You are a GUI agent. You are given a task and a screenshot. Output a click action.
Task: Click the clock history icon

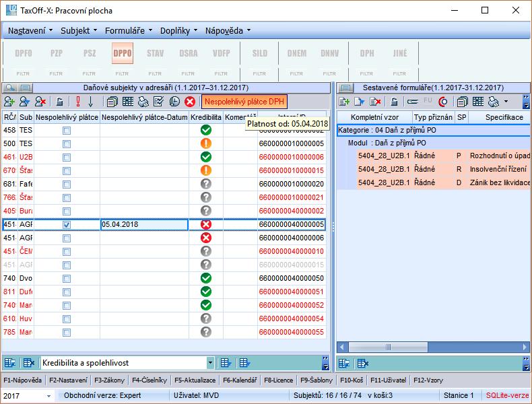click(x=174, y=102)
